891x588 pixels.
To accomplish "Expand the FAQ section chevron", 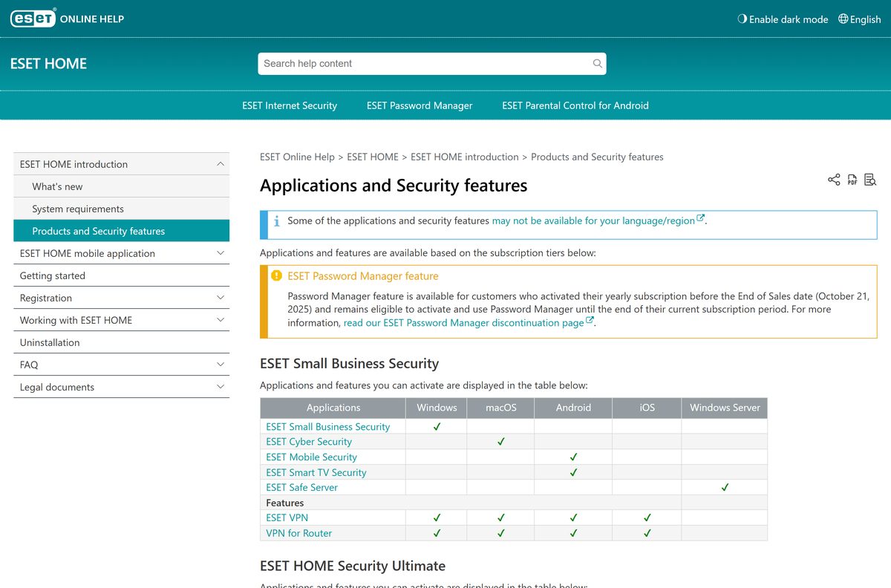I will [x=221, y=365].
